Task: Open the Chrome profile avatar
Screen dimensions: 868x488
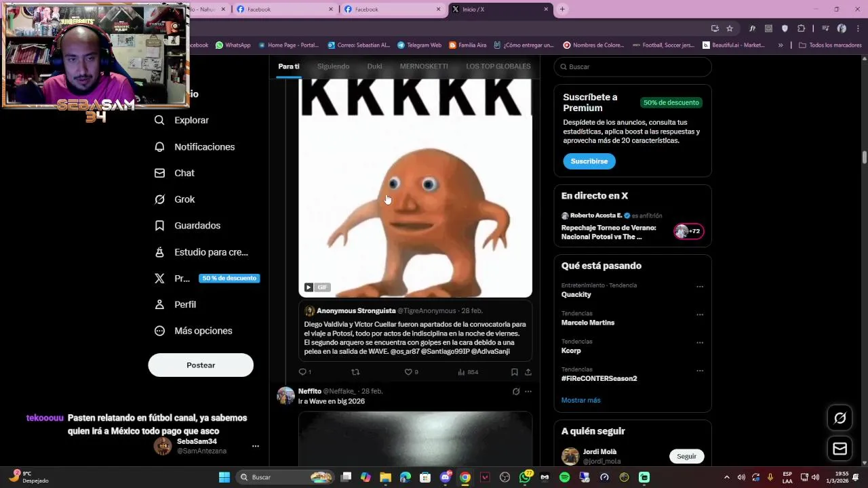Action: (x=842, y=28)
